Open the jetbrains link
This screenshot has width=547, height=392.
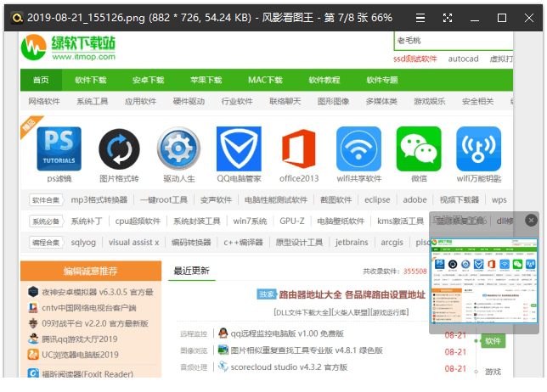352,243
